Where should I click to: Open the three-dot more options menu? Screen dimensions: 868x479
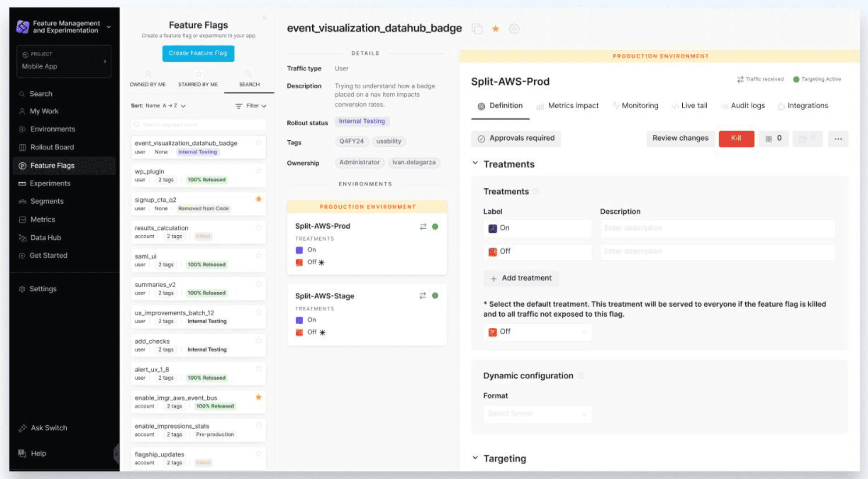(x=838, y=139)
